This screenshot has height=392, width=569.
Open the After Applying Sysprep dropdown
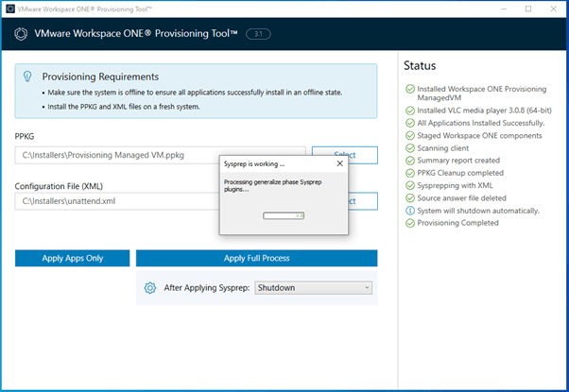(x=313, y=288)
